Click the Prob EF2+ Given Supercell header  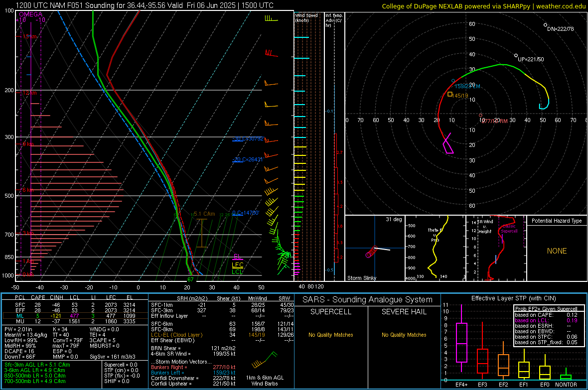click(546, 309)
